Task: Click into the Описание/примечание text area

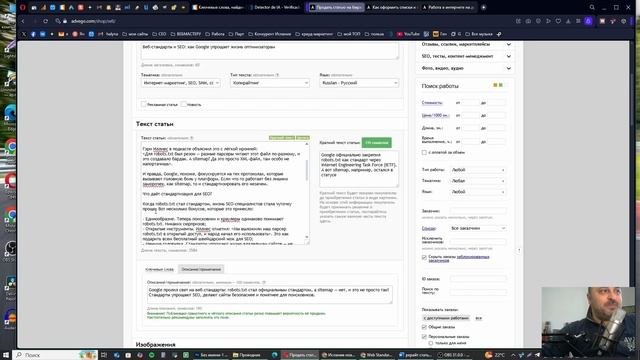Action: click(270, 294)
